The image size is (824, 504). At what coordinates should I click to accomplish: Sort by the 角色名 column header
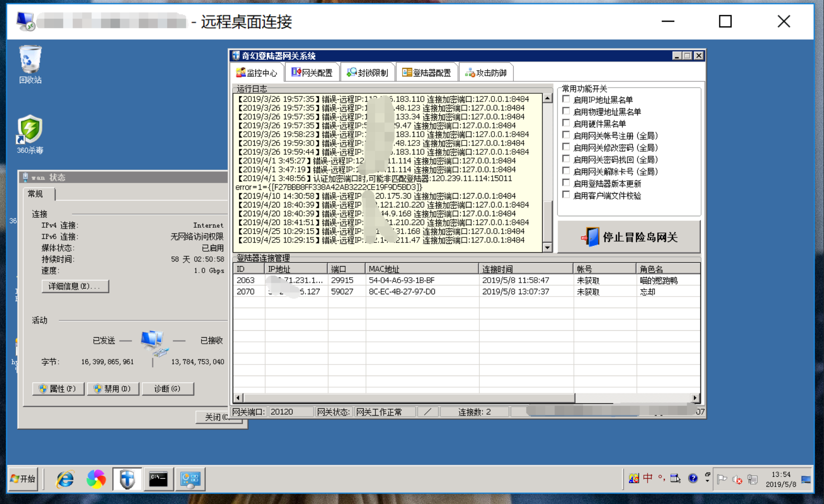[668, 268]
